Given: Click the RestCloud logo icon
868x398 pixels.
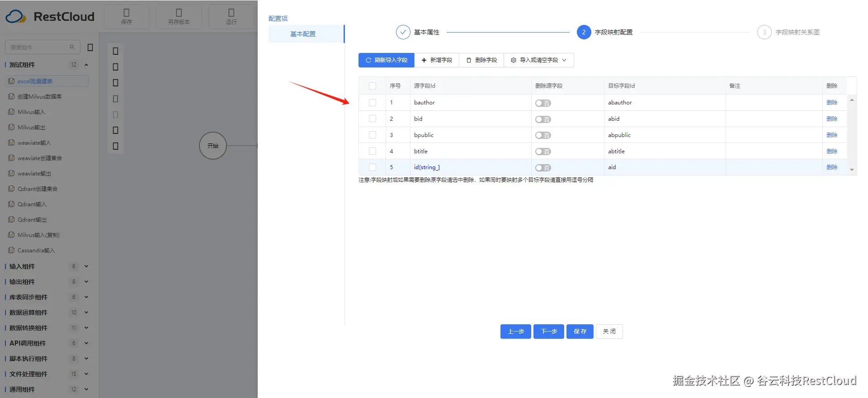Looking at the screenshot, I should pos(16,17).
